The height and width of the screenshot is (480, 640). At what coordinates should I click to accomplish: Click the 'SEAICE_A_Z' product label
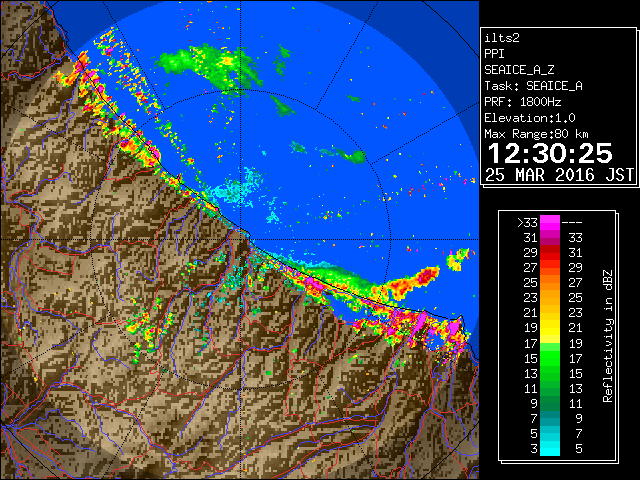pos(519,70)
